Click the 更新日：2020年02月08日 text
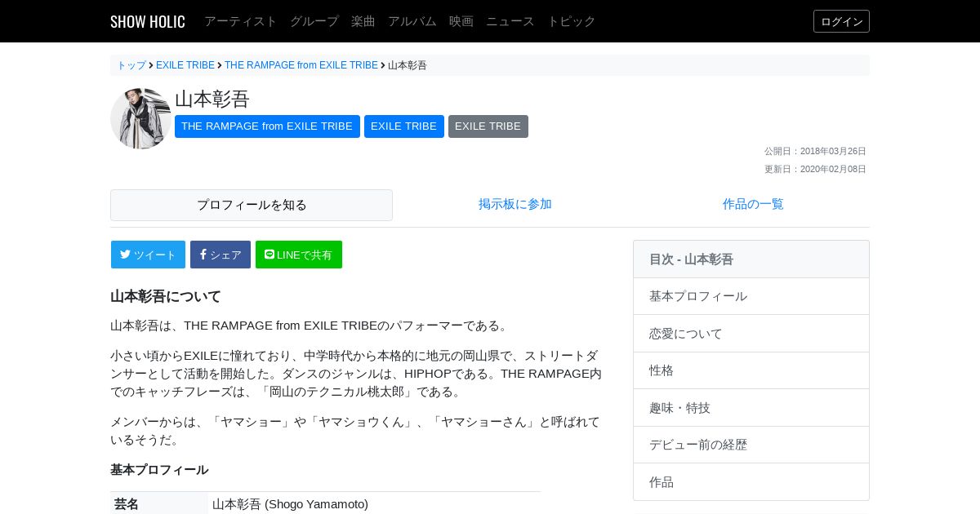Screen dimensions: 980x514 coord(815,169)
